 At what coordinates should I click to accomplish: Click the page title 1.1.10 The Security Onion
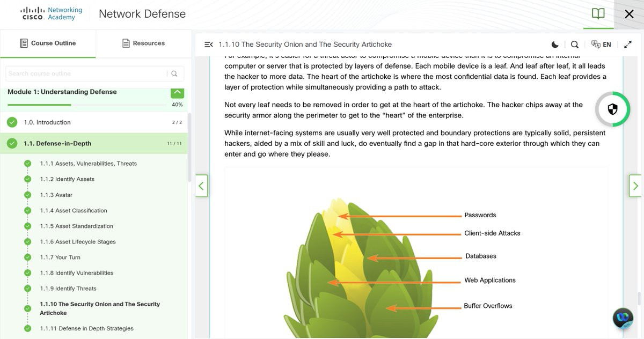[x=305, y=45]
